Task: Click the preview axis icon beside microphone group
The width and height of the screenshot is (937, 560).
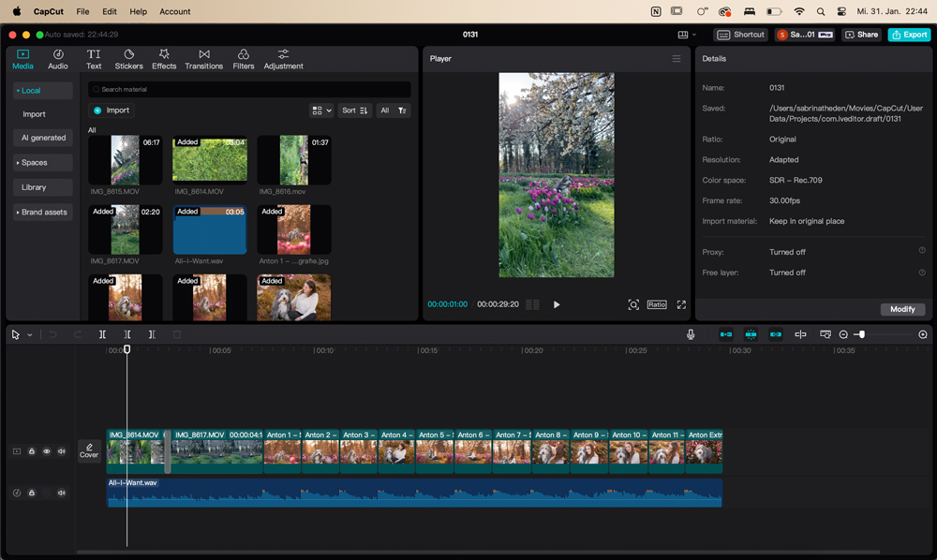Action: tap(800, 334)
